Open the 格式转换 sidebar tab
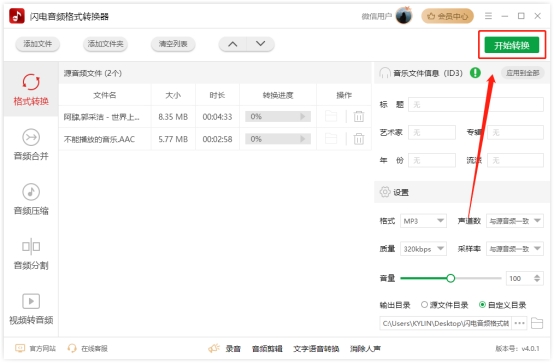Viewport: 554px width, 363px height. click(x=31, y=89)
